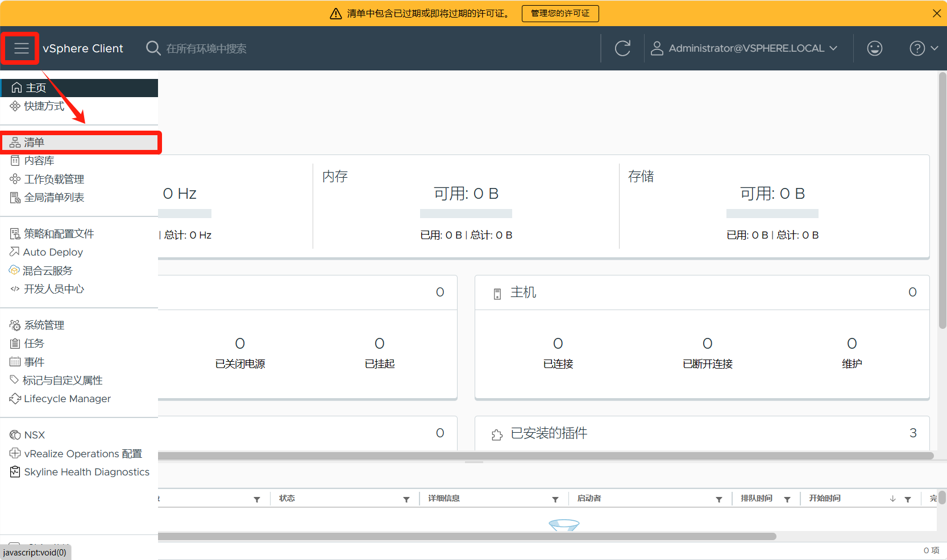
Task: Open the feedback smiley icon
Action: point(874,48)
